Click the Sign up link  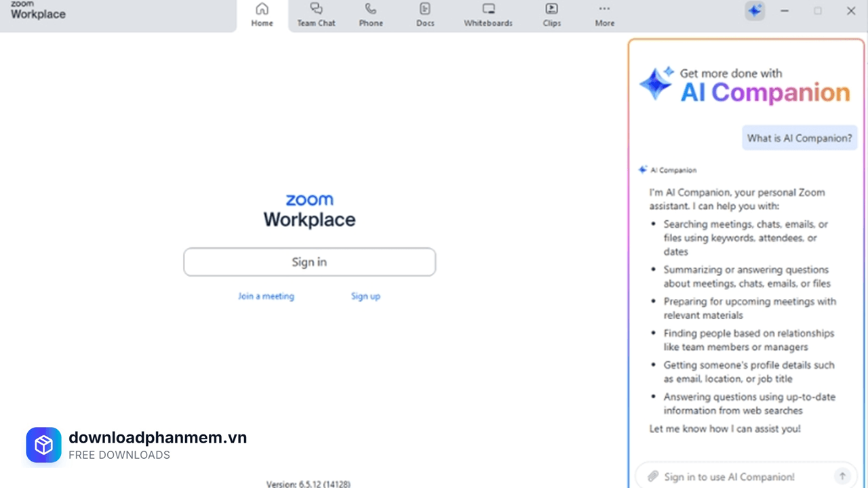366,296
